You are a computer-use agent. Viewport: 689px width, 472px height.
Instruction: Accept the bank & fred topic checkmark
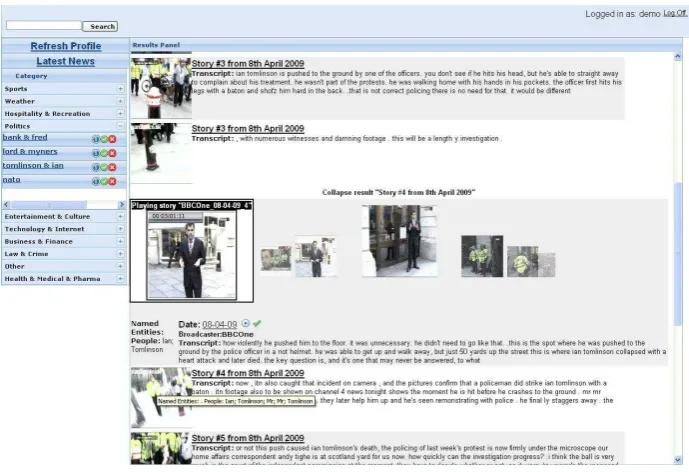point(104,139)
